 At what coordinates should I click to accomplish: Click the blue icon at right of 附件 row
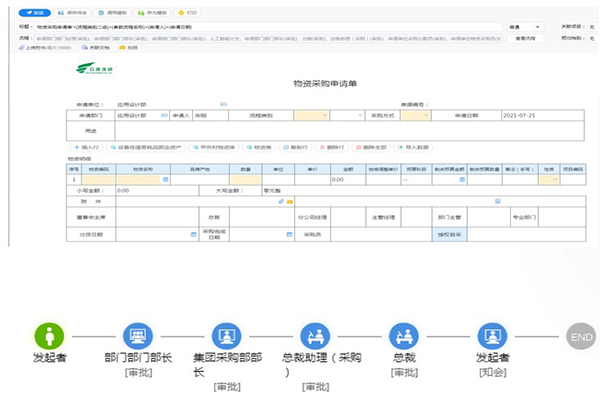[497, 201]
